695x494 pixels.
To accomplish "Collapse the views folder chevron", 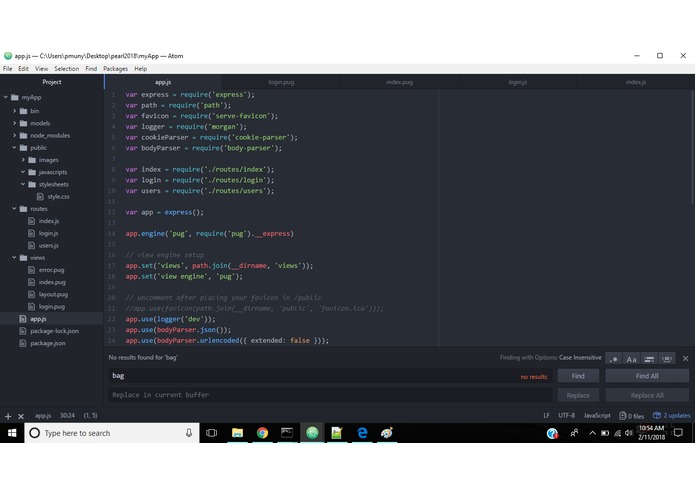I will click(x=15, y=257).
